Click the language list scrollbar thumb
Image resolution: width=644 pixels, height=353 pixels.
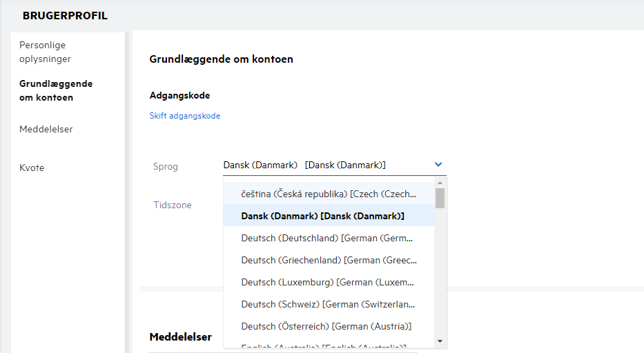coord(440,198)
